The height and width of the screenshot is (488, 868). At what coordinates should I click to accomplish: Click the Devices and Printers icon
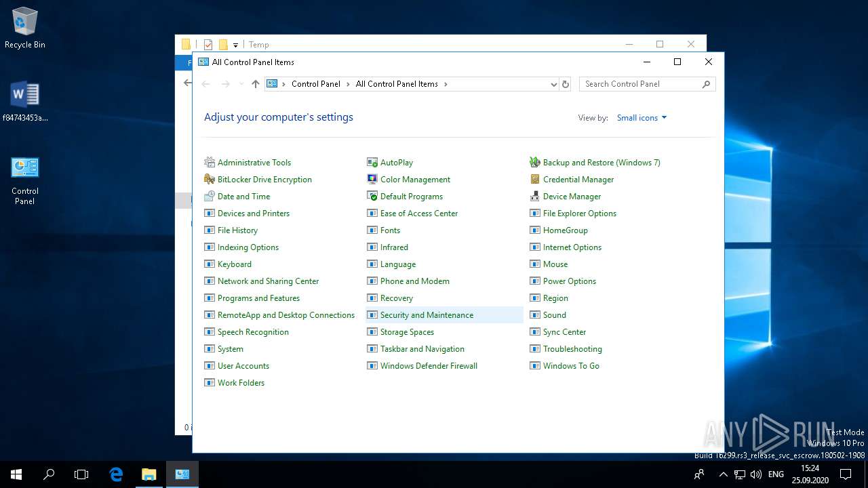click(x=210, y=213)
